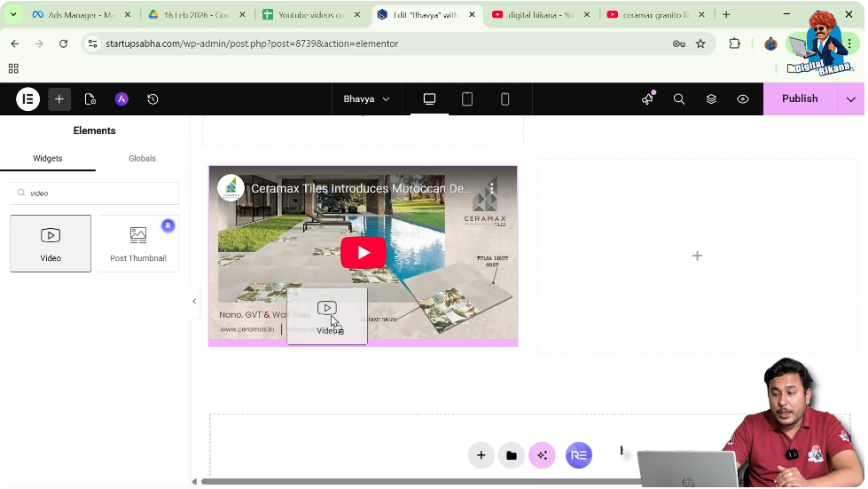Image resolution: width=868 pixels, height=489 pixels.
Task: Add new section with bottom plus button
Action: [x=481, y=455]
